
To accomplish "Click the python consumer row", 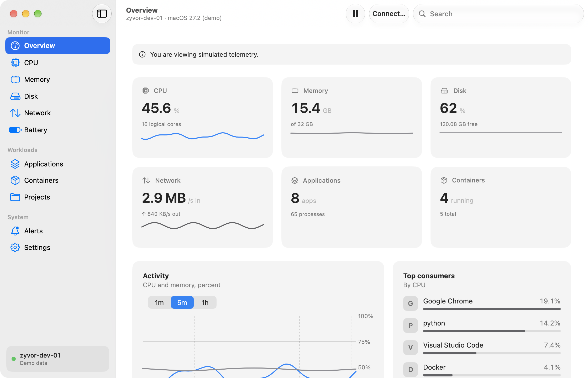I will coord(482,326).
